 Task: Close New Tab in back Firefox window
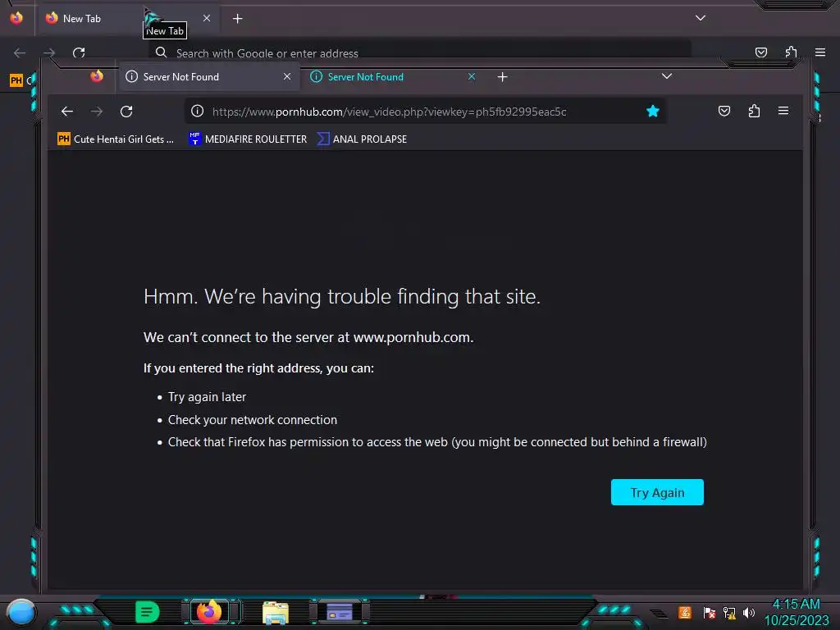pos(207,18)
